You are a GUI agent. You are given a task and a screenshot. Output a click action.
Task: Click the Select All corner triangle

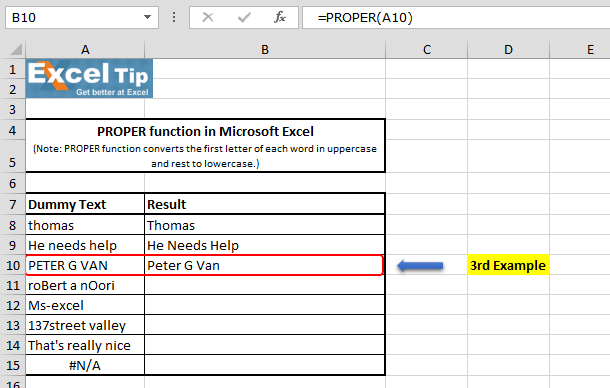(16, 49)
